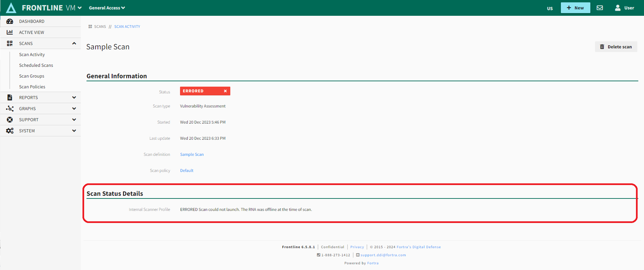Viewport: 644px width, 270px height.
Task: Click the X on ERRORED status badge
Action: (x=225, y=91)
